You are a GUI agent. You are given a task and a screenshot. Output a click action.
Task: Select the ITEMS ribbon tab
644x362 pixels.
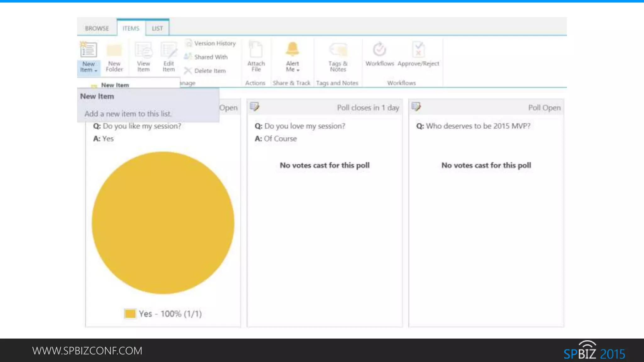click(131, 28)
